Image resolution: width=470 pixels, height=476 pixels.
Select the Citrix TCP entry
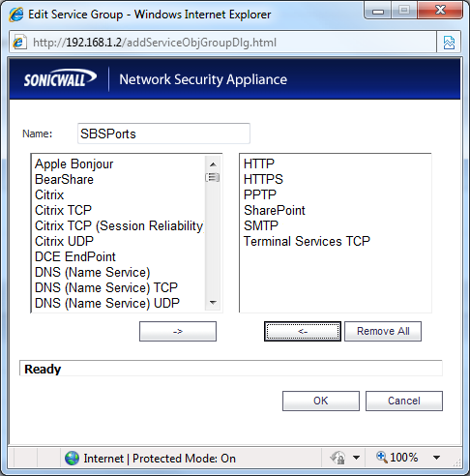tap(63, 210)
